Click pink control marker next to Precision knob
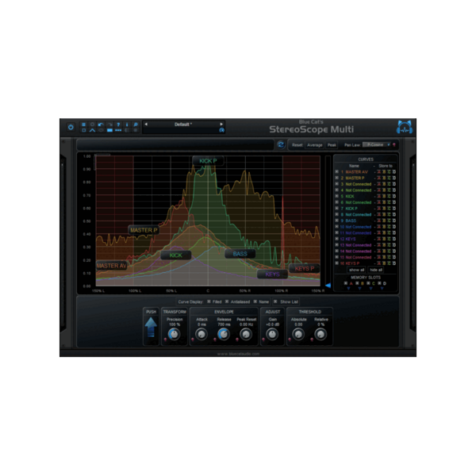 [166, 340]
